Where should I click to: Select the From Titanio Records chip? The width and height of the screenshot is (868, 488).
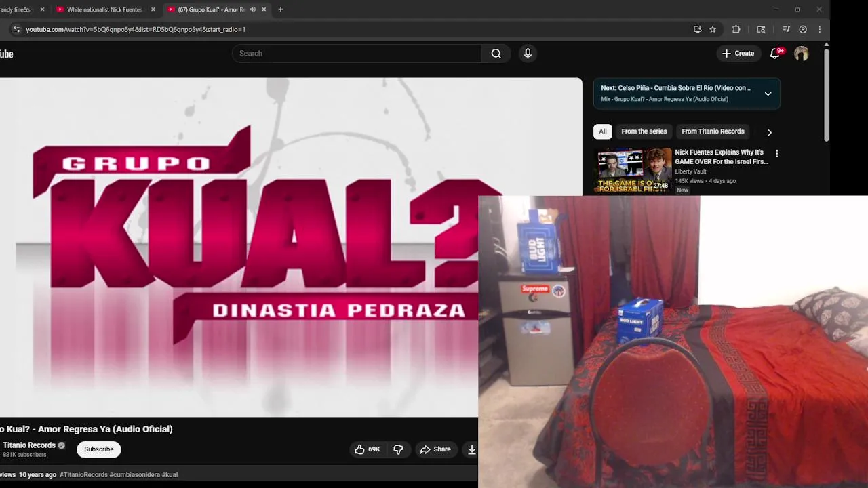point(713,131)
